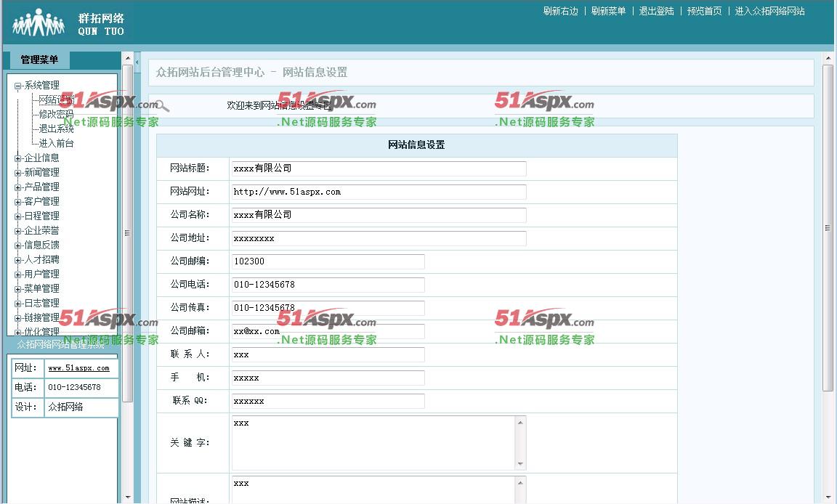Focus the 公司地址 input field
Viewport: 837px width, 504px height.
point(379,238)
